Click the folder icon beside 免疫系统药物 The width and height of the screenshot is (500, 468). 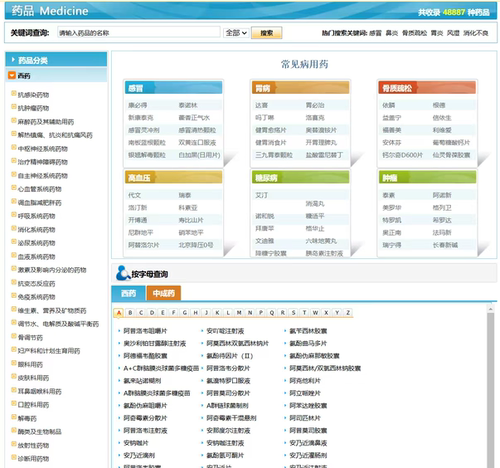coord(14,296)
